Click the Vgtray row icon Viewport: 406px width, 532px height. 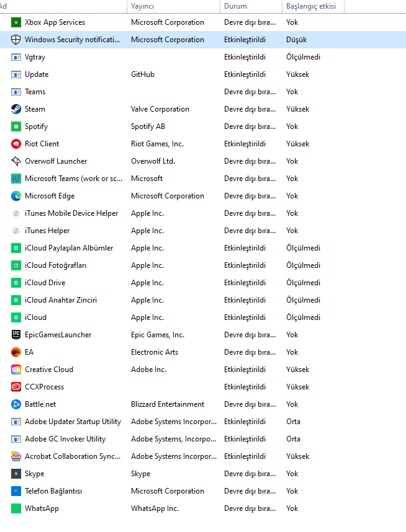coord(16,57)
